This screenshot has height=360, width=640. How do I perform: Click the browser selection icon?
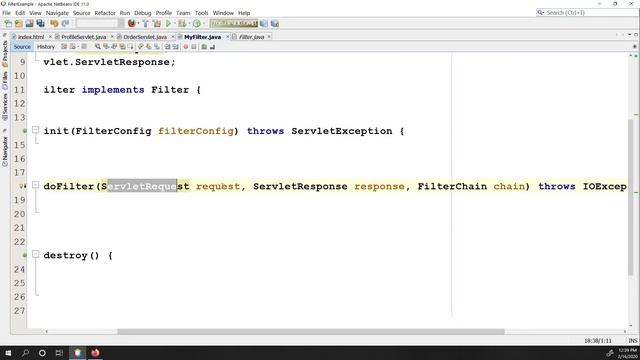(x=131, y=24)
